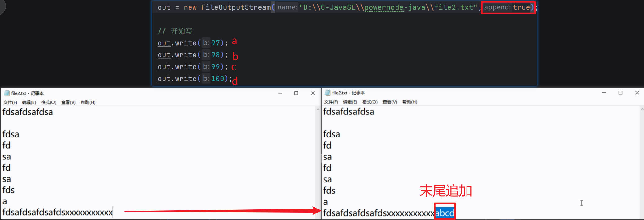
Task: Open View menu in left Notepad window
Action: click(x=68, y=102)
